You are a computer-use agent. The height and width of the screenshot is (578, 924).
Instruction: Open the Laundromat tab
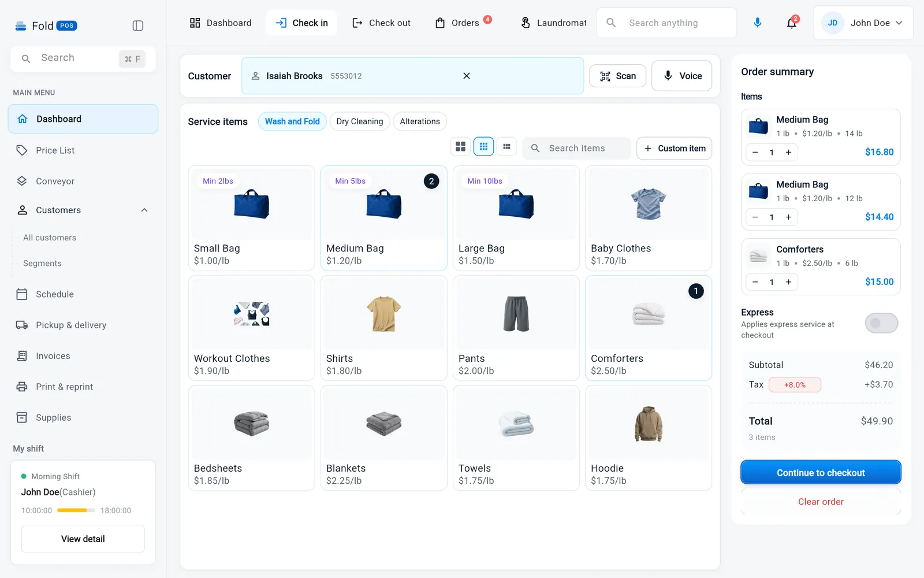point(553,23)
